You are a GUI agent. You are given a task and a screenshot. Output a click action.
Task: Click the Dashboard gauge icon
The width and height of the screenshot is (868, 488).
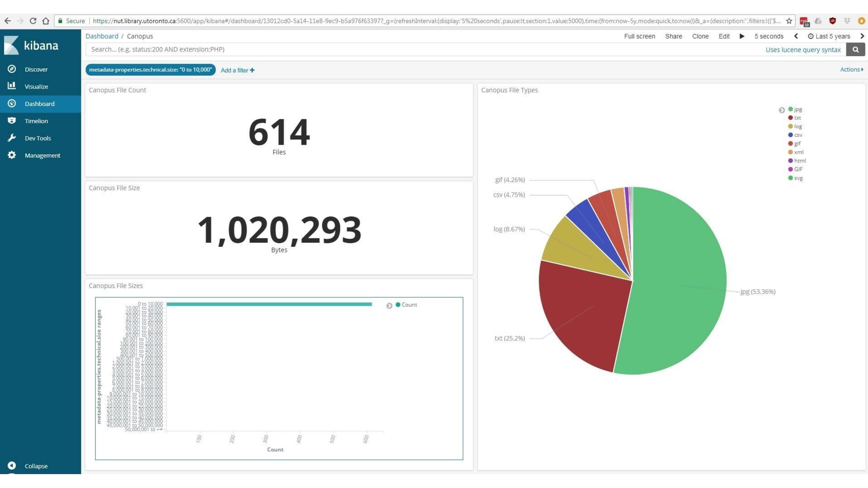(12, 103)
